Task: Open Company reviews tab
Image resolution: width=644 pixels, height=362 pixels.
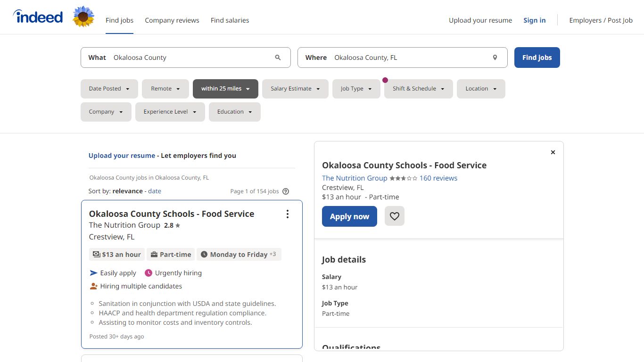Action: 172,20
